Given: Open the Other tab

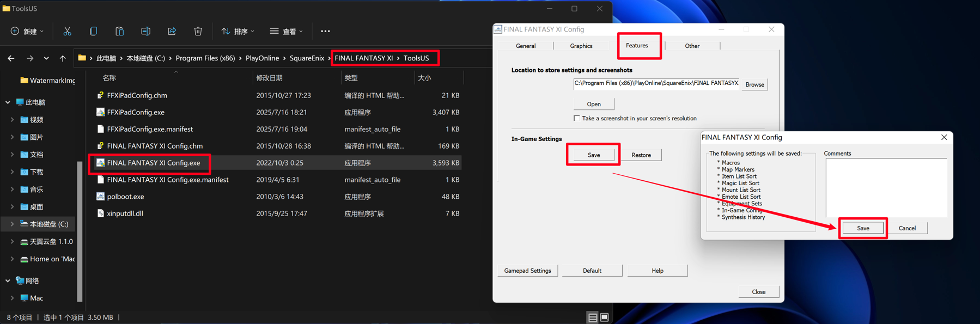Looking at the screenshot, I should [692, 46].
